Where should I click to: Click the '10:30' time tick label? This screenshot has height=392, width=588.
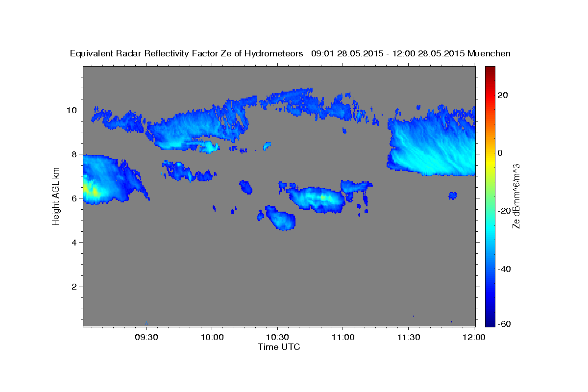click(x=277, y=338)
